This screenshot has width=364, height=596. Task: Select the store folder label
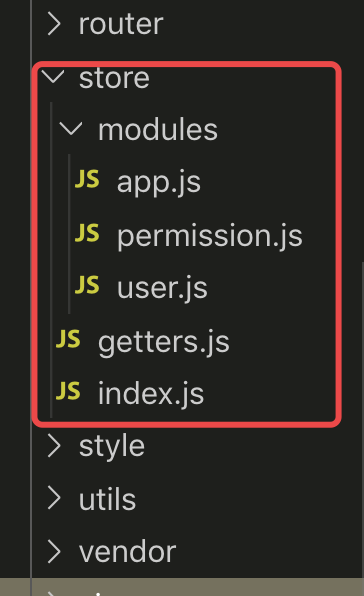(114, 78)
